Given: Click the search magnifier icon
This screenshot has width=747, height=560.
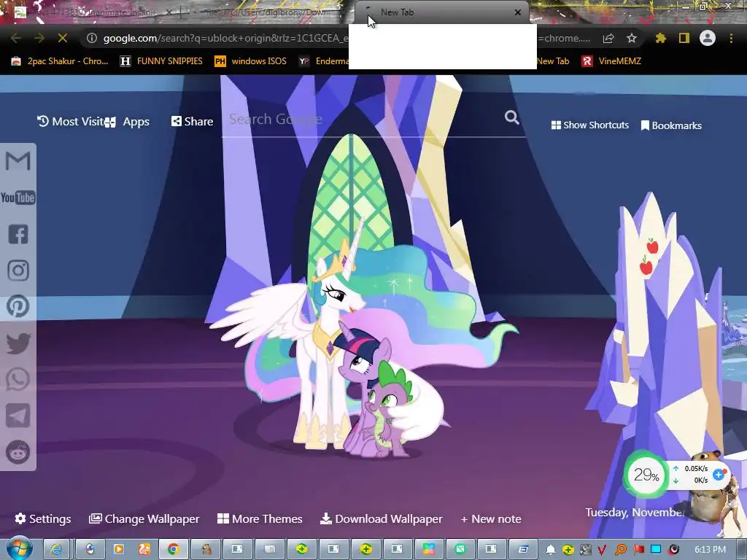Looking at the screenshot, I should pos(512,117).
